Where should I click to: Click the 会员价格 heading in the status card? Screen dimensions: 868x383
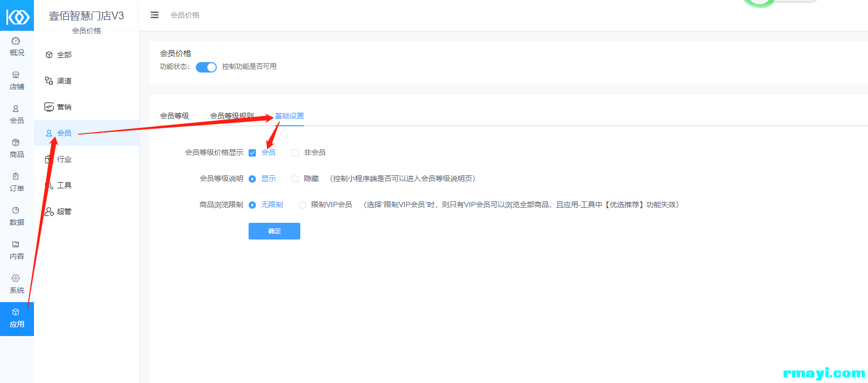[175, 53]
